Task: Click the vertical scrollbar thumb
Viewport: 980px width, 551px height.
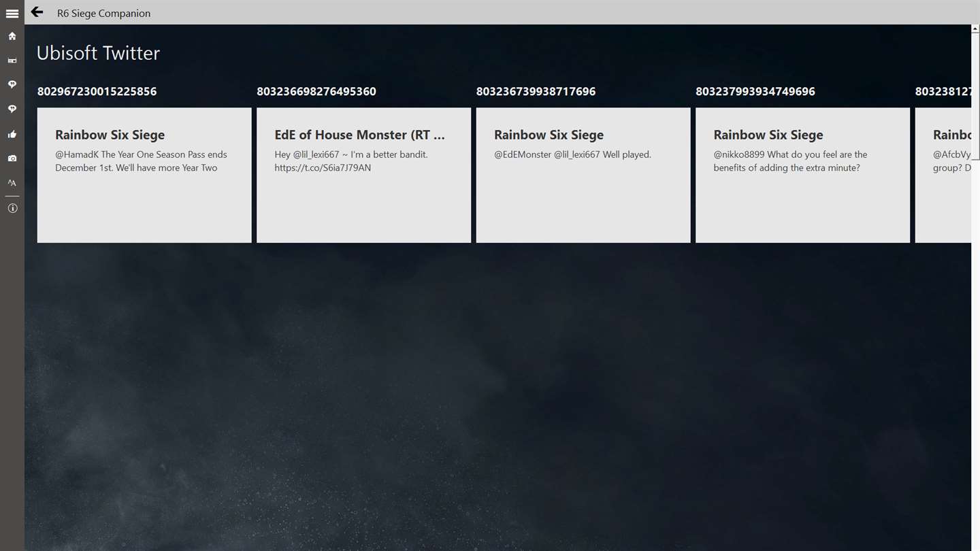Action: (975, 96)
